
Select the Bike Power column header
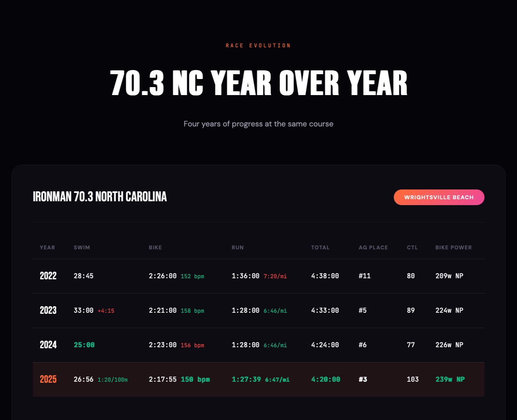[x=454, y=248]
